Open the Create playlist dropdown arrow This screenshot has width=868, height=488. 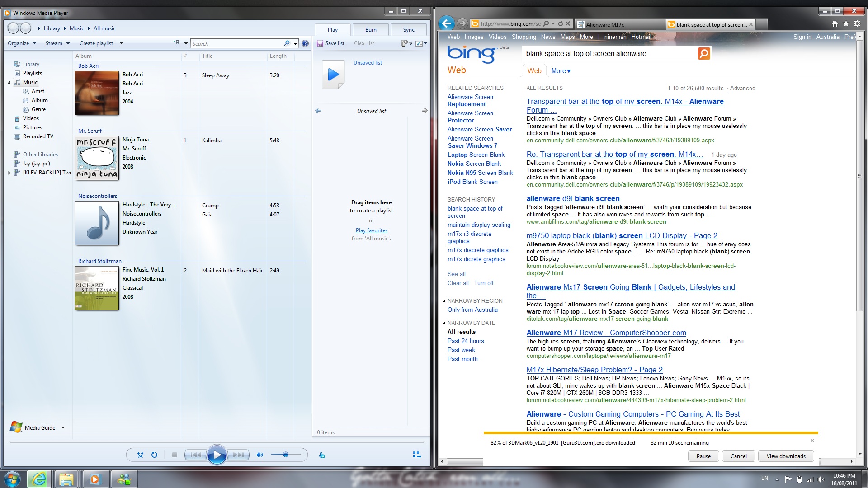(121, 43)
